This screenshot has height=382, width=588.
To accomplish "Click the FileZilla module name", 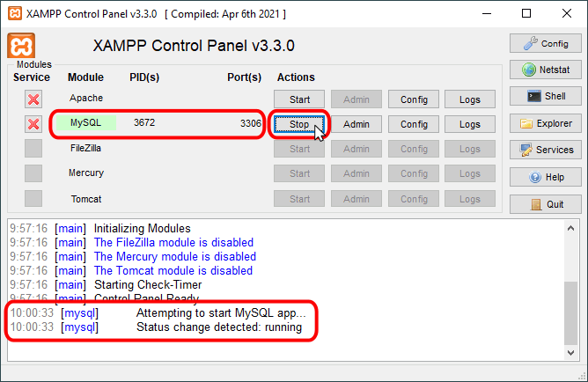I will coord(85,148).
